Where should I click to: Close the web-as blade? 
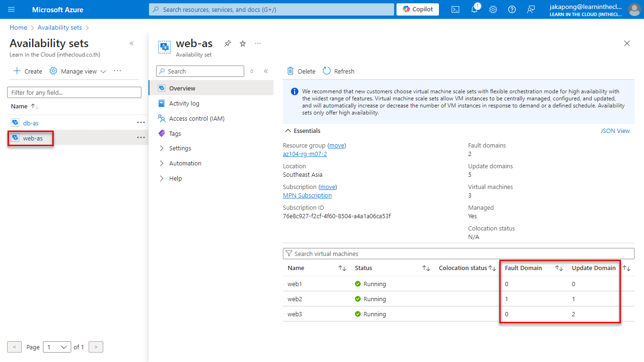click(x=627, y=43)
